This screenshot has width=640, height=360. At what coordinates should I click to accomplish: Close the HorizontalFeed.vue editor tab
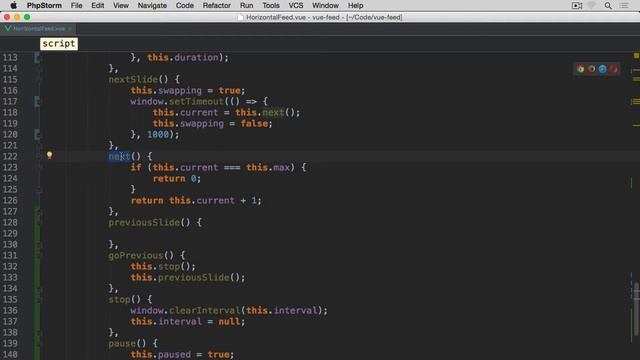coord(70,29)
